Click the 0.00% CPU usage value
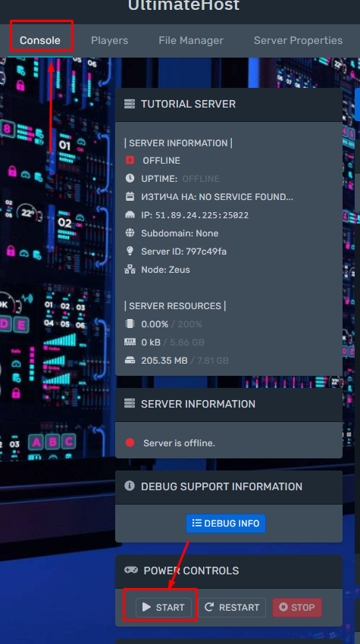This screenshot has height=644, width=360. [155, 324]
